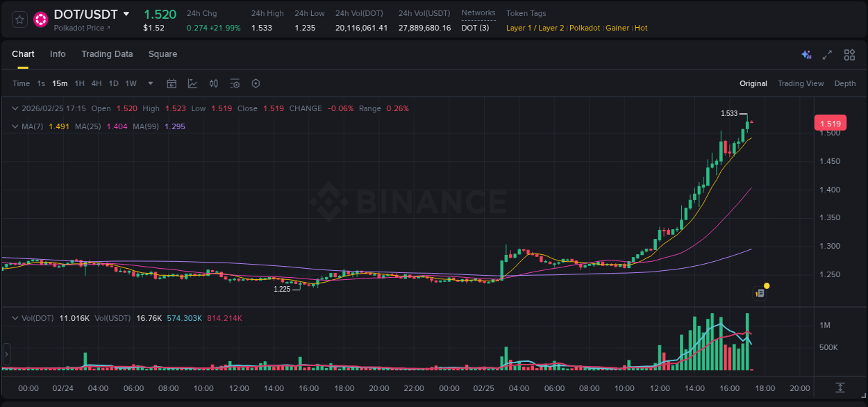The image size is (868, 407).
Task: Click the candlestick OHLC settings icon
Action: [x=213, y=83]
